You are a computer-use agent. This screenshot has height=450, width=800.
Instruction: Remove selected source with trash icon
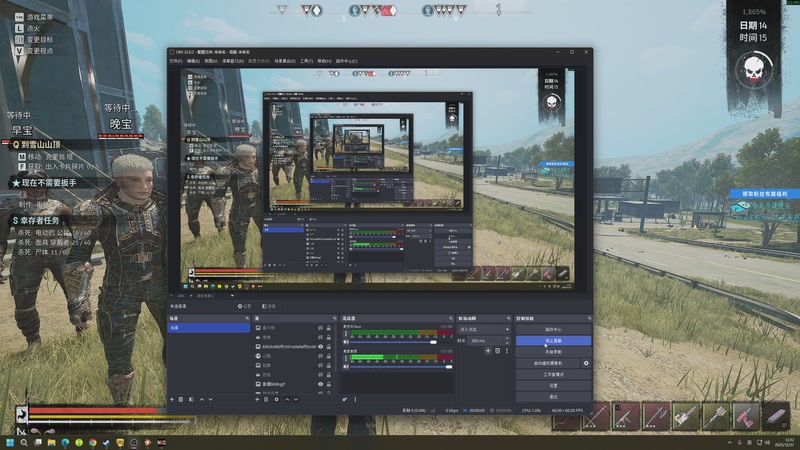266,399
